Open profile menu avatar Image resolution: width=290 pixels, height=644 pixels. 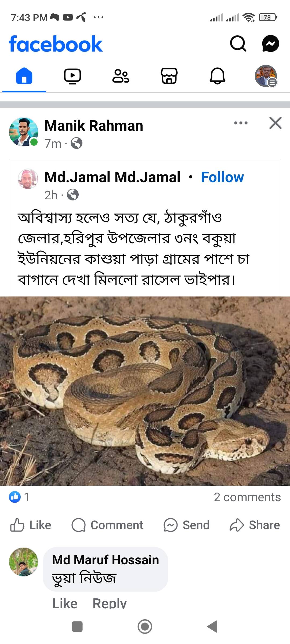tap(266, 76)
